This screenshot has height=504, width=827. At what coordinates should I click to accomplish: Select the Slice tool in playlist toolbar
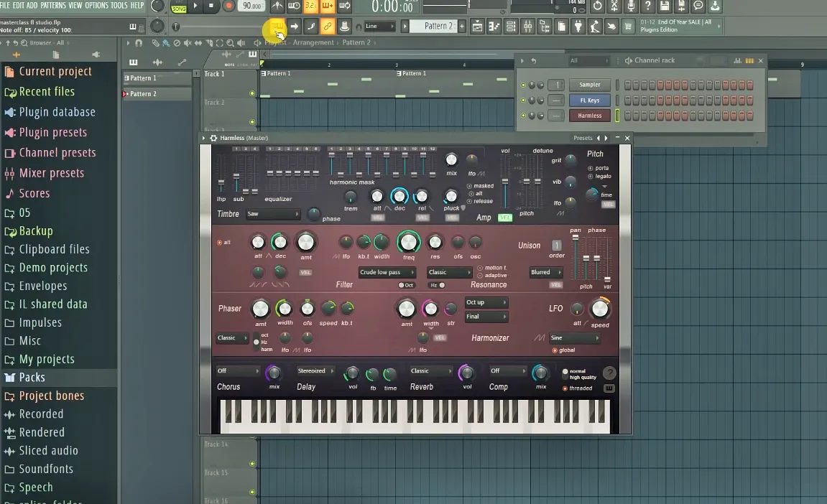[x=209, y=42]
